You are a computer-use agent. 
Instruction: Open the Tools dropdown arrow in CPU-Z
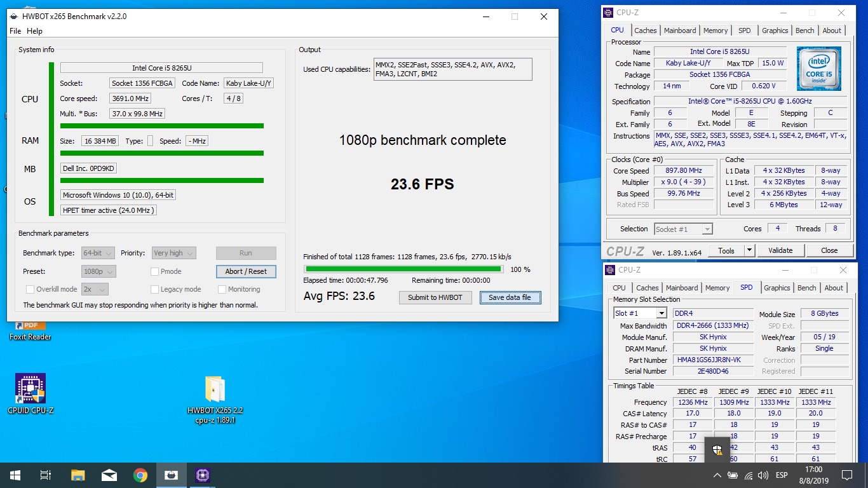point(749,250)
